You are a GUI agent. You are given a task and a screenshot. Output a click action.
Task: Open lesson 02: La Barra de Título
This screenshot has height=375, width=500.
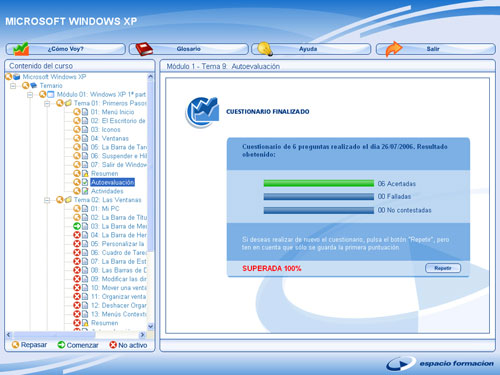pyautogui.click(x=119, y=217)
